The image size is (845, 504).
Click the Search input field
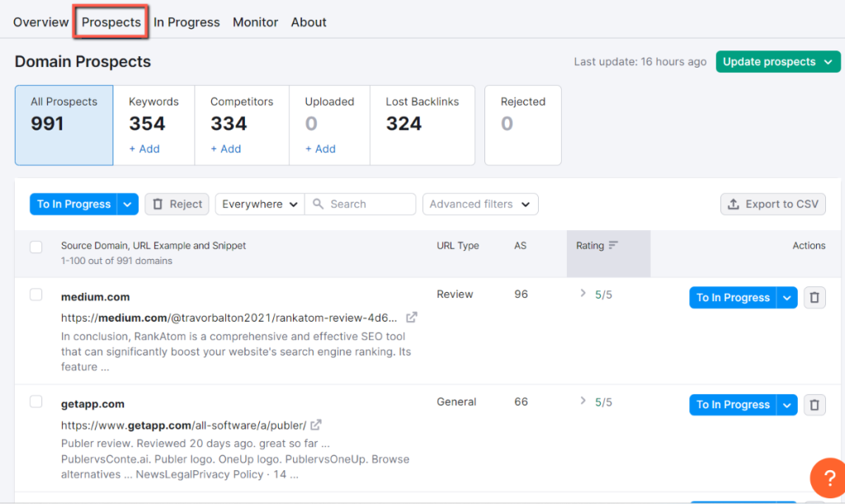pyautogui.click(x=360, y=204)
